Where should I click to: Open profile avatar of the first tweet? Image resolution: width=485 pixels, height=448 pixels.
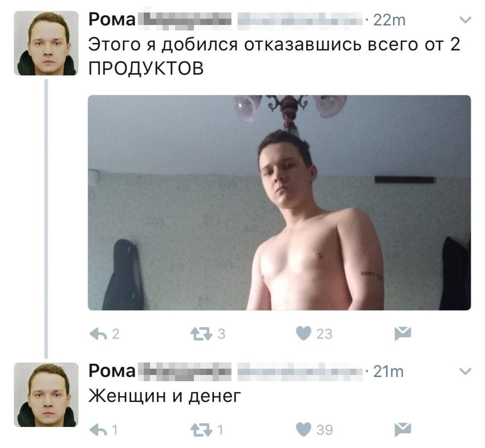[46, 43]
